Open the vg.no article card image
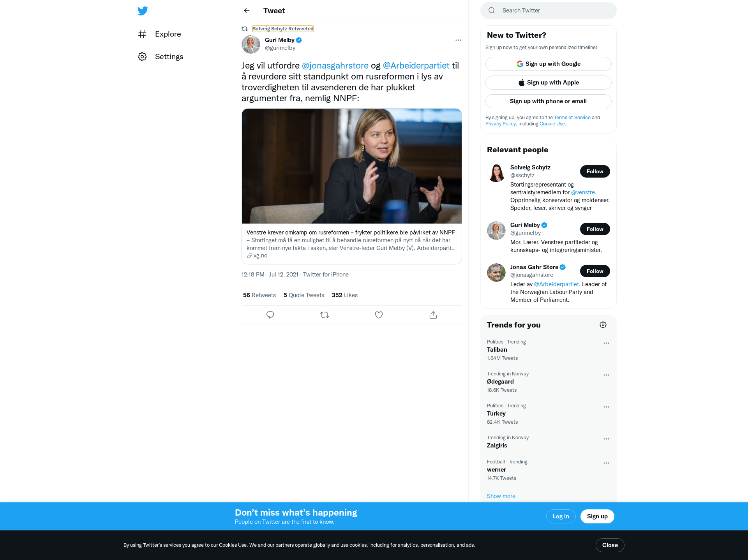This screenshot has height=560, width=748. [x=352, y=166]
